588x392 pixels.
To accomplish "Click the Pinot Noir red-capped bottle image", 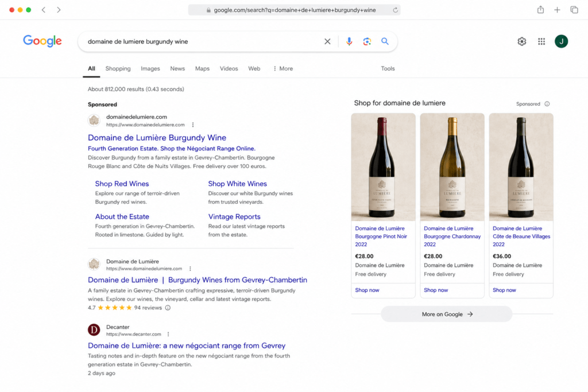I will (x=383, y=167).
